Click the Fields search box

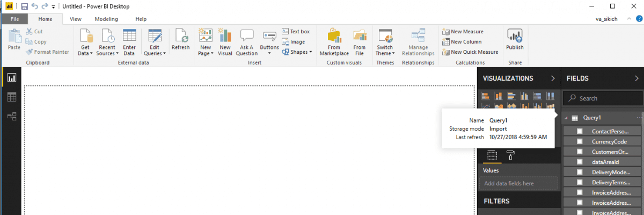click(604, 98)
